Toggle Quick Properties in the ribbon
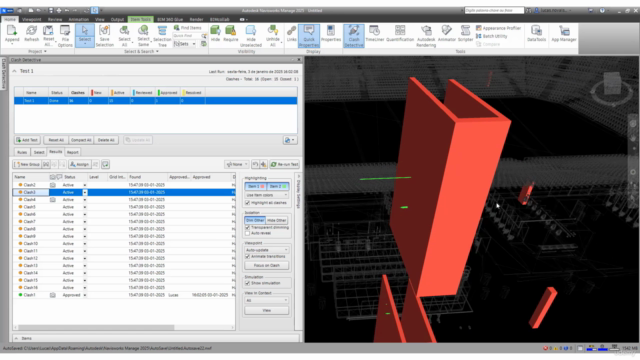The width and height of the screenshot is (640, 360). 309,36
